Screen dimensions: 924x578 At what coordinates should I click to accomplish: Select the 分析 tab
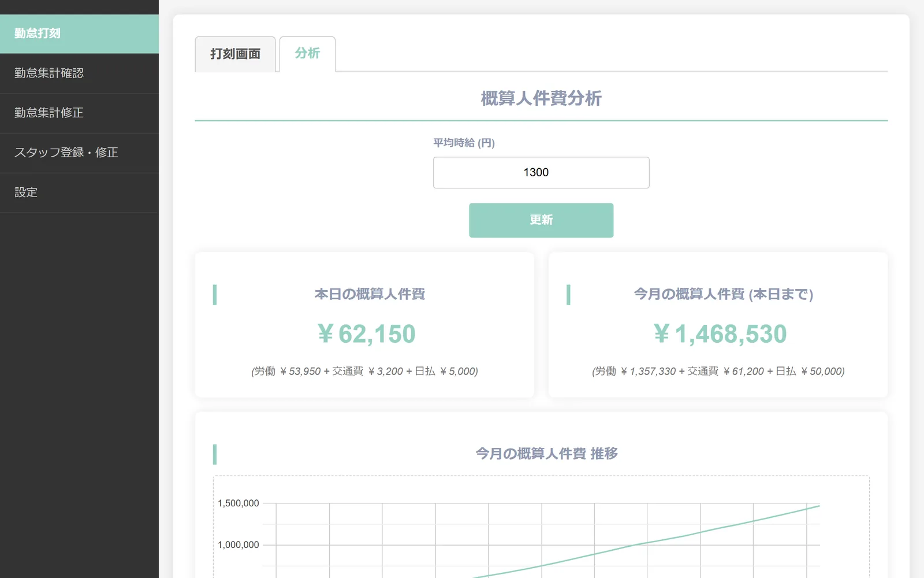[x=307, y=54]
